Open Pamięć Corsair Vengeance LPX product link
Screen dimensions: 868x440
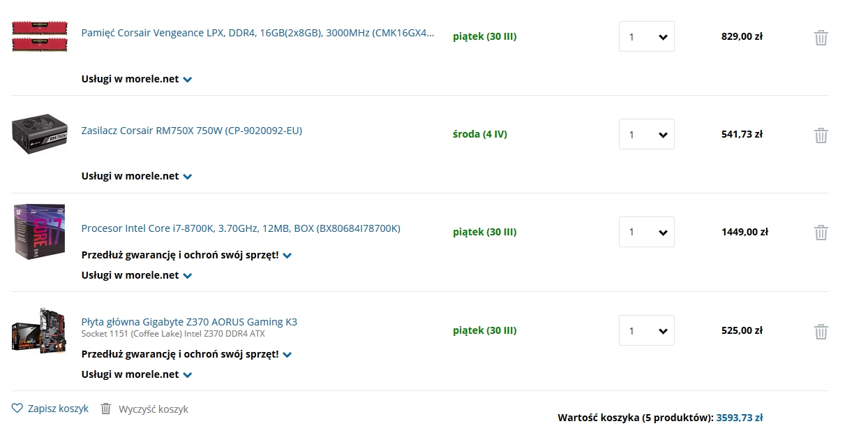coord(257,33)
